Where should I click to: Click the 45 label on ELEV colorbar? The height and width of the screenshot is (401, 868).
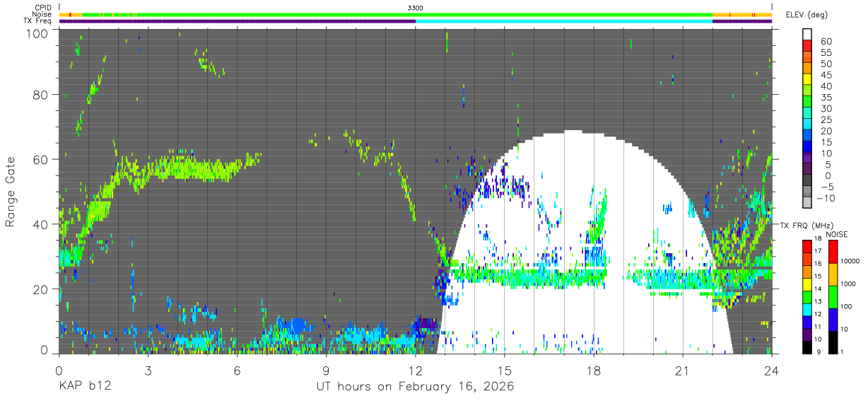[x=826, y=76]
